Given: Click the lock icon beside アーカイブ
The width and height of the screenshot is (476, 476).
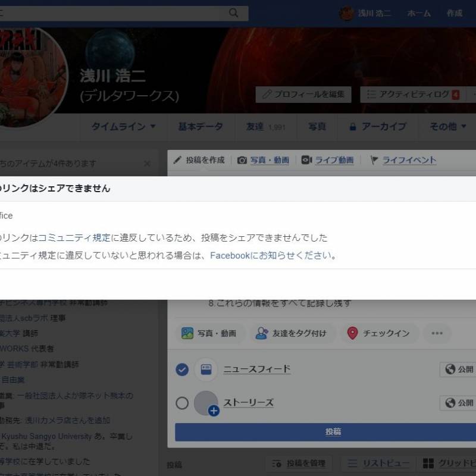Looking at the screenshot, I should coord(353,127).
